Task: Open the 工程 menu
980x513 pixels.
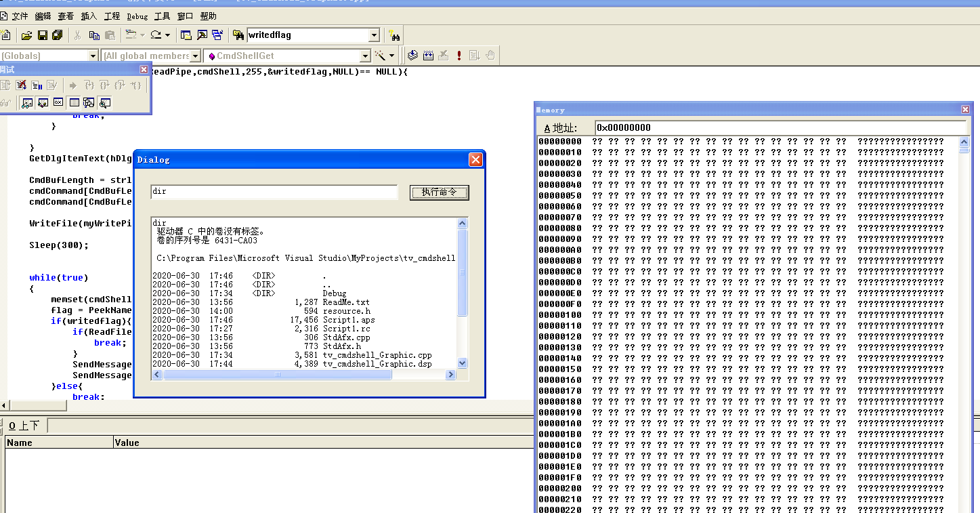Action: pyautogui.click(x=112, y=16)
